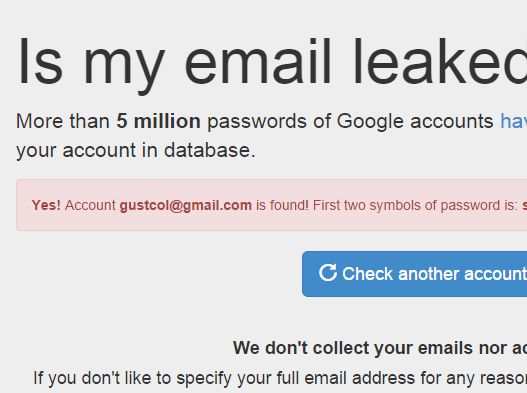Click the Check another account button
The height and width of the screenshot is (393, 527).
click(x=414, y=274)
